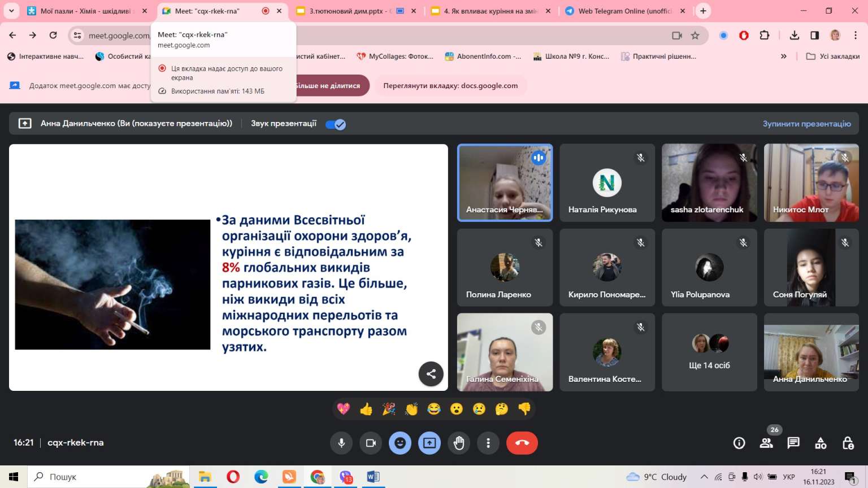Switch to Мої пазли - Хімія tab
Viewport: 868px width, 488px height.
[86, 11]
